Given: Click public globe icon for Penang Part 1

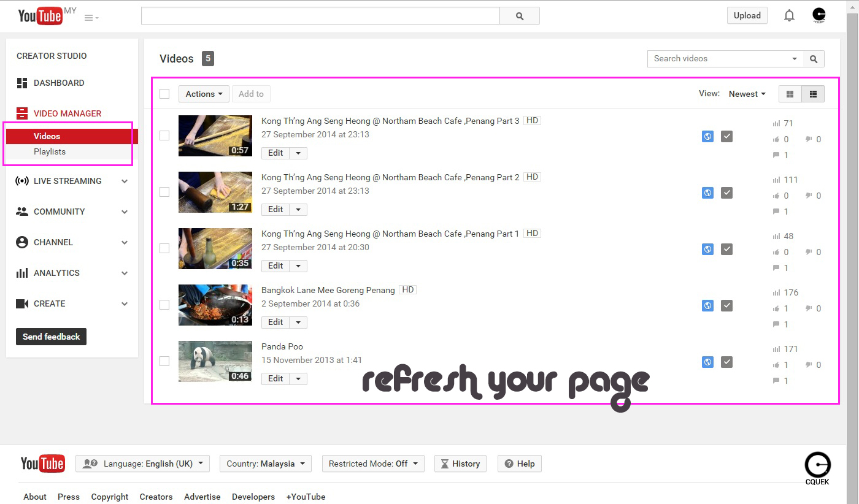Looking at the screenshot, I should click(x=707, y=250).
